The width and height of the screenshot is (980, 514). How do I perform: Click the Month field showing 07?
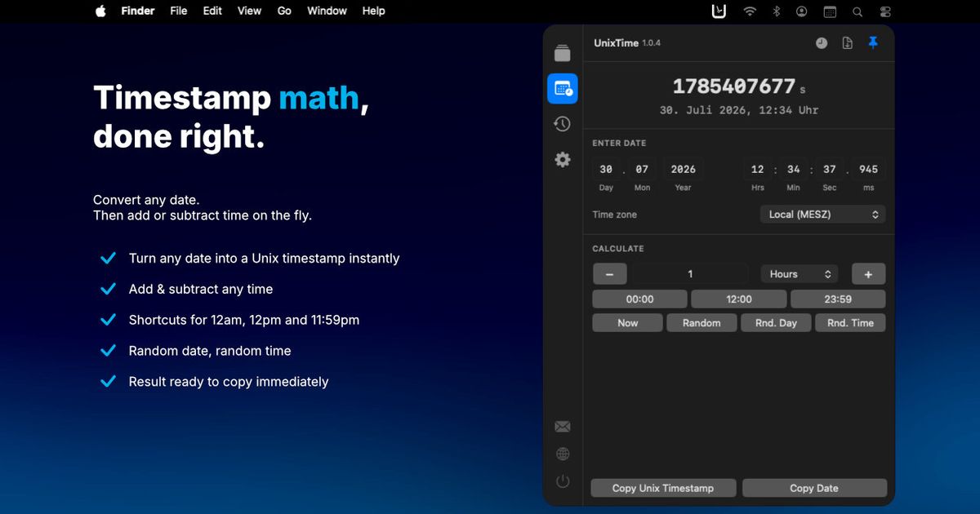pos(642,169)
